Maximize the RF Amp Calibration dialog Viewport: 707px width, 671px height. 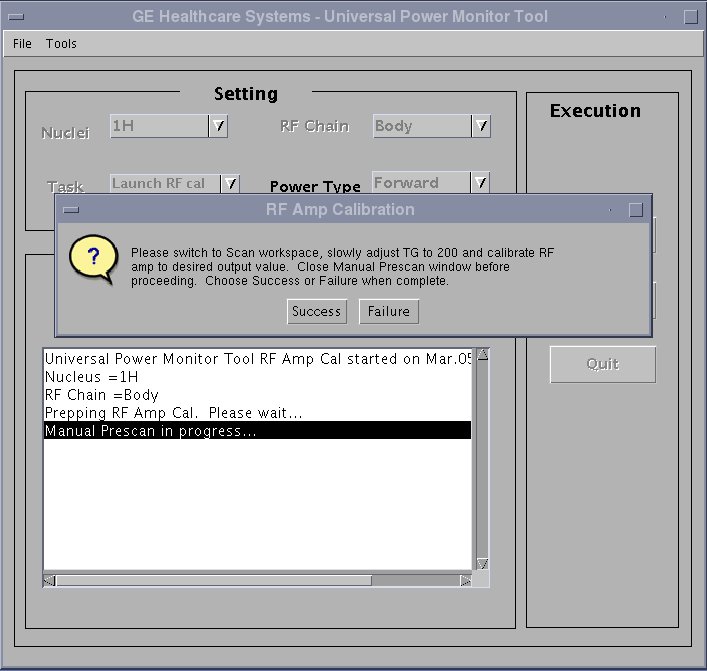coord(635,210)
